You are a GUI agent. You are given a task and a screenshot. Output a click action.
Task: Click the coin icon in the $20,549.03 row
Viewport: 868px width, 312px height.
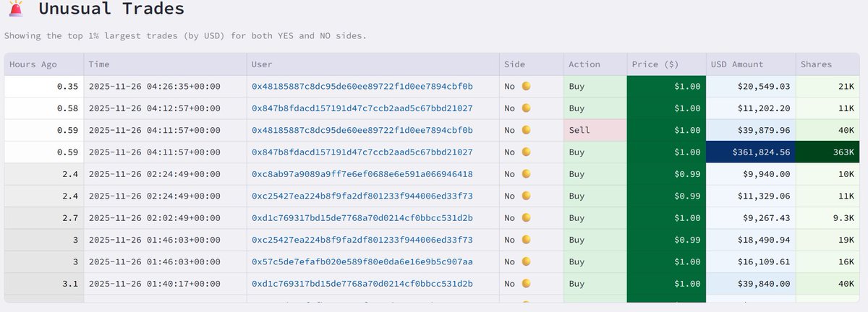pyautogui.click(x=527, y=87)
